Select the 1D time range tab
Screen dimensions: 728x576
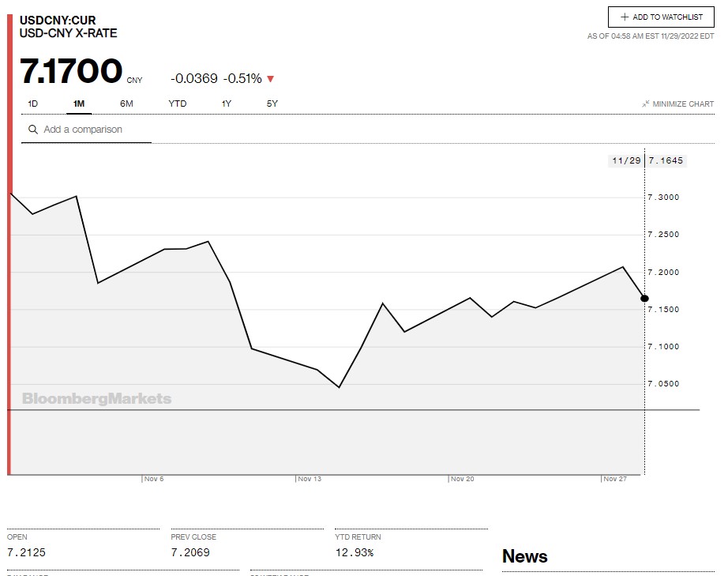(32, 104)
